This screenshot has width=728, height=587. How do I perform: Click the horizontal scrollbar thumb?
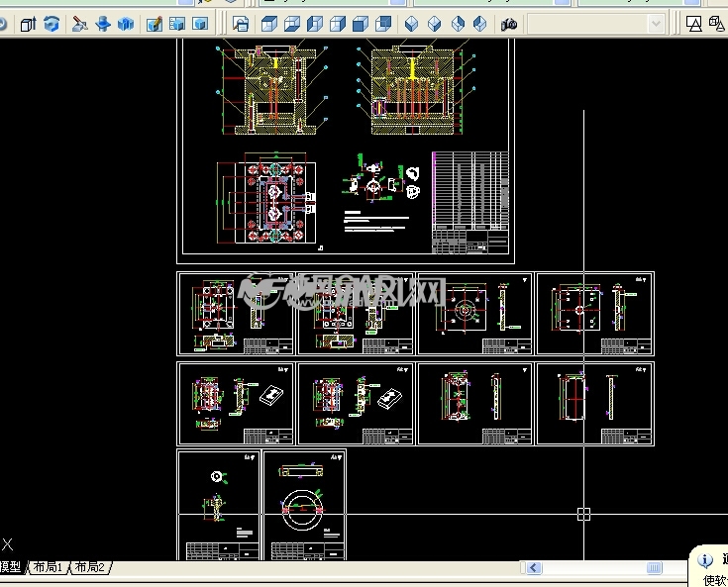654,567
